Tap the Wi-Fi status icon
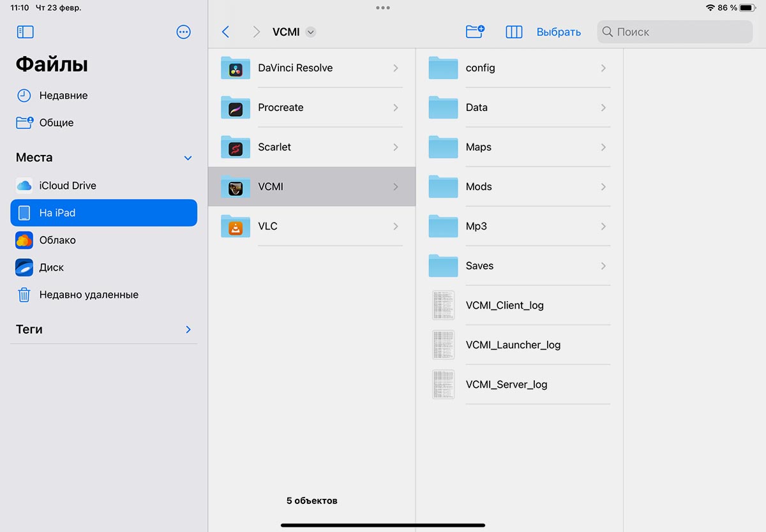The width and height of the screenshot is (766, 532). pos(710,8)
